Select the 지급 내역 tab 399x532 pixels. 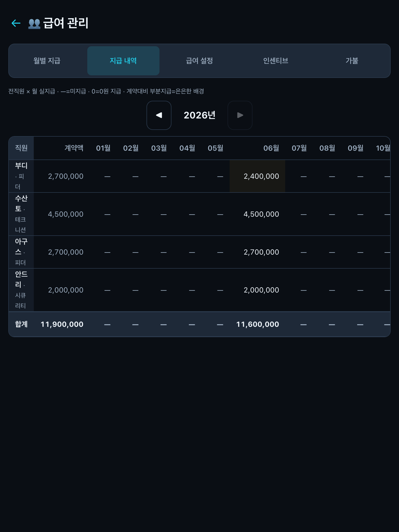(x=123, y=61)
